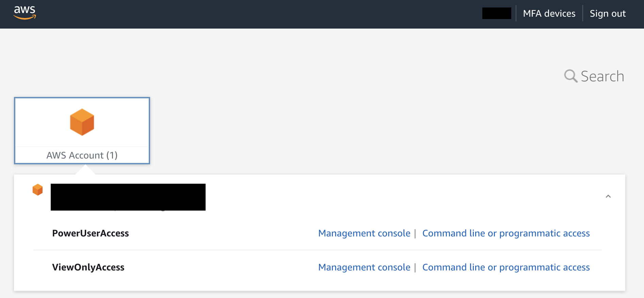The width and height of the screenshot is (644, 298).
Task: Click the redacted username in header
Action: point(497,13)
